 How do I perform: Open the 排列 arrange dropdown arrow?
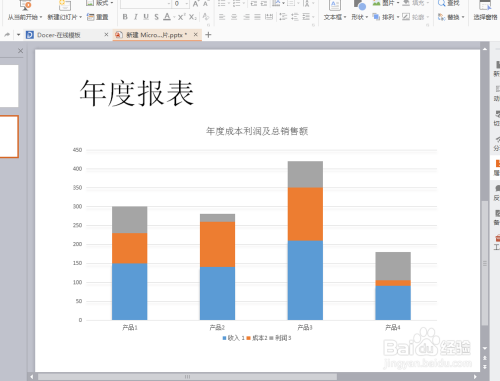pyautogui.click(x=398, y=17)
